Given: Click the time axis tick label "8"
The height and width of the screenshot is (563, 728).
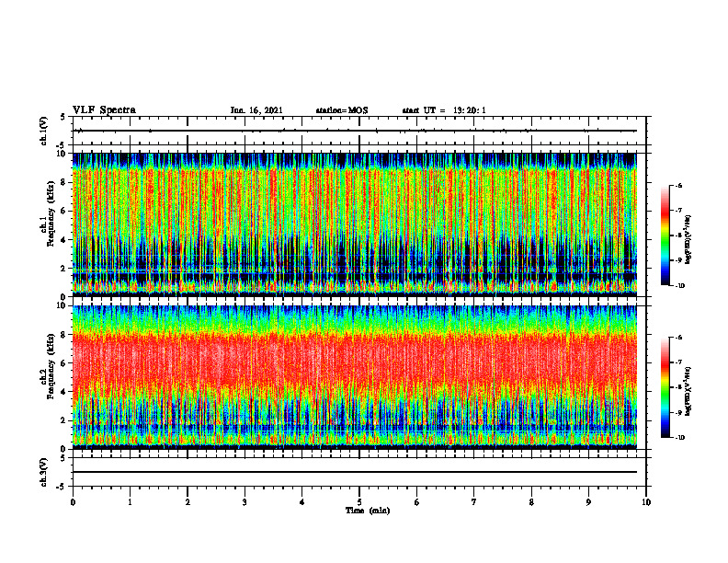Looking at the screenshot, I should point(531,502).
